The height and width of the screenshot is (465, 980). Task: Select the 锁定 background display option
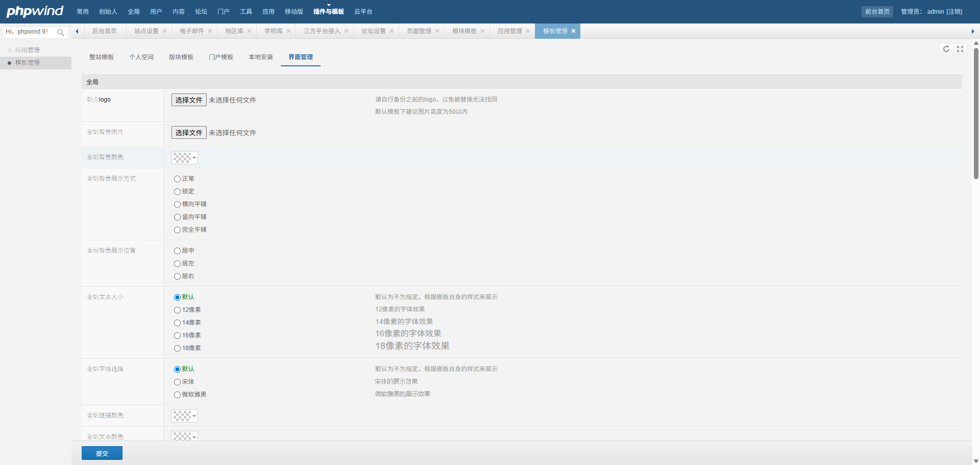[x=178, y=192]
